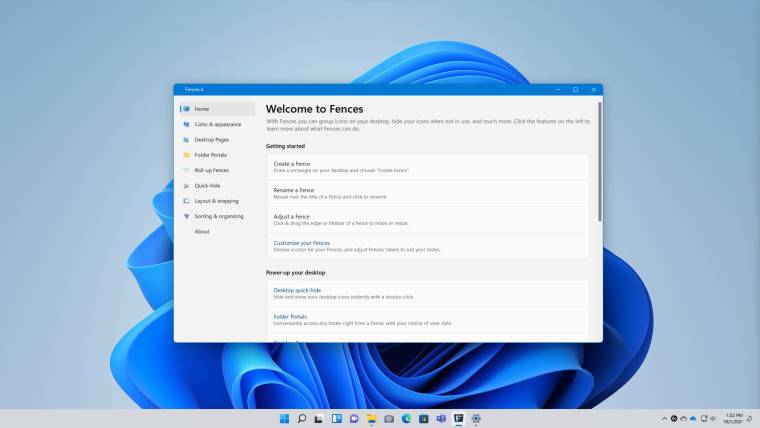Click the vertical scrollbar in Fences window
The height and width of the screenshot is (428, 760).
pyautogui.click(x=600, y=160)
